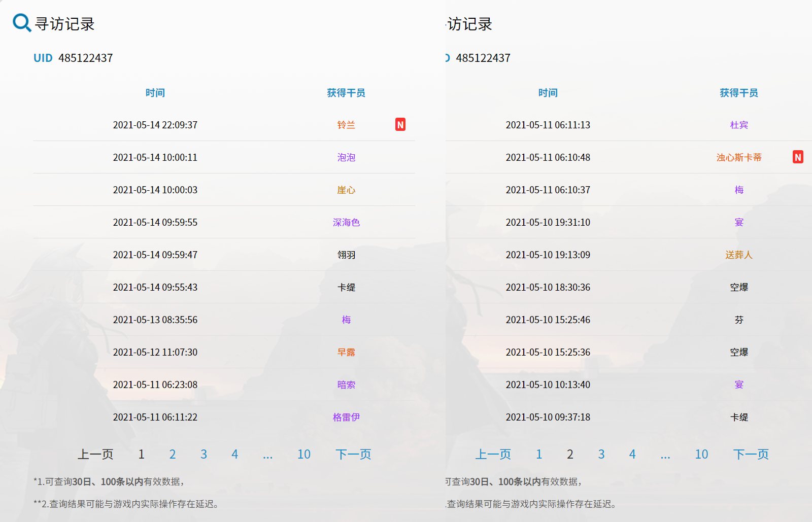Jump to page 10 in the right panel
The width and height of the screenshot is (812, 522).
point(701,454)
